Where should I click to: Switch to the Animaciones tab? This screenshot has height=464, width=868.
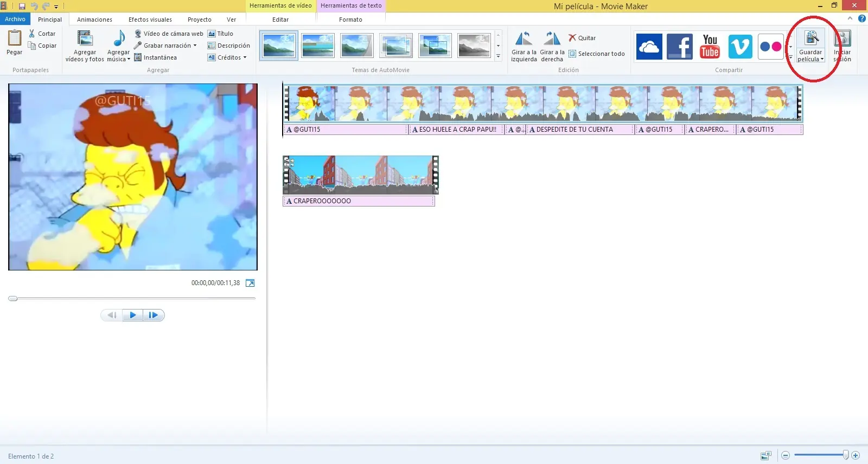(x=94, y=20)
